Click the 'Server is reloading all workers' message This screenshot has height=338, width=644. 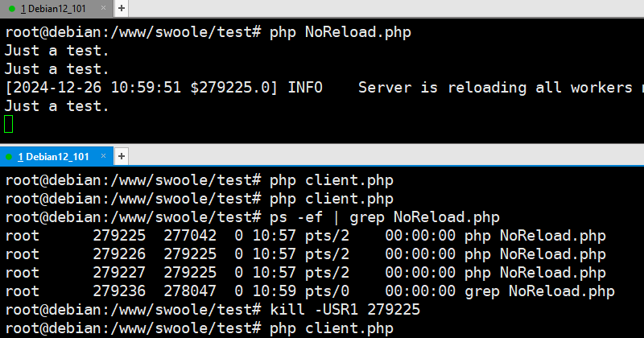point(495,88)
